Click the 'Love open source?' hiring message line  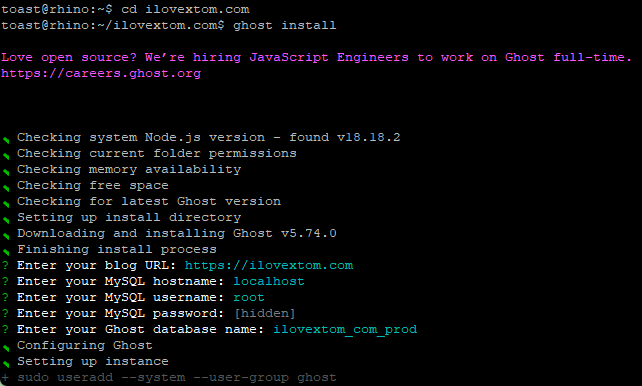pos(316,57)
